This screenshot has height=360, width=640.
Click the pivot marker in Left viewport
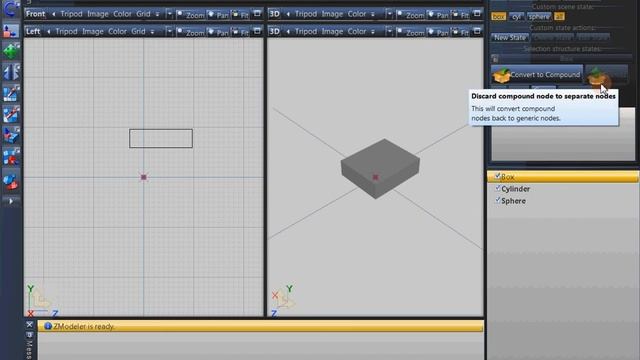(x=144, y=177)
